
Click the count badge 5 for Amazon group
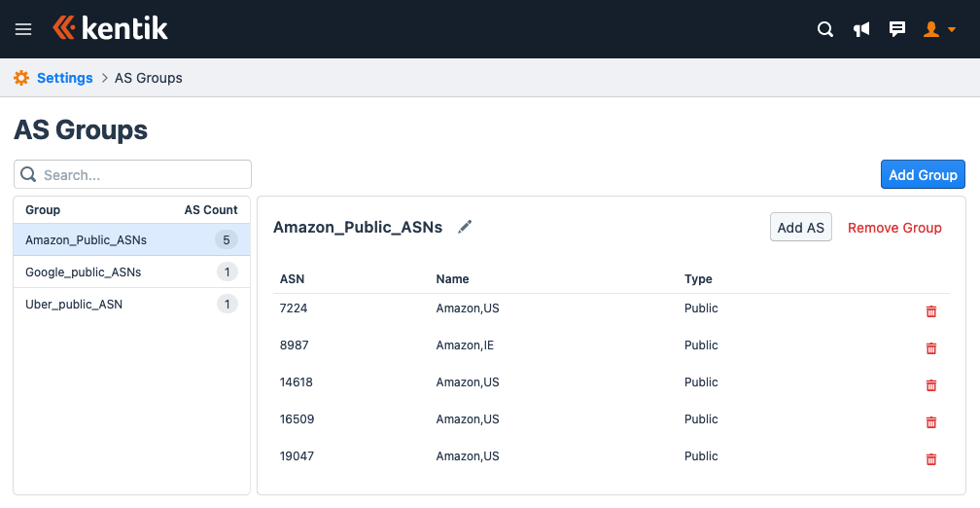(227, 239)
